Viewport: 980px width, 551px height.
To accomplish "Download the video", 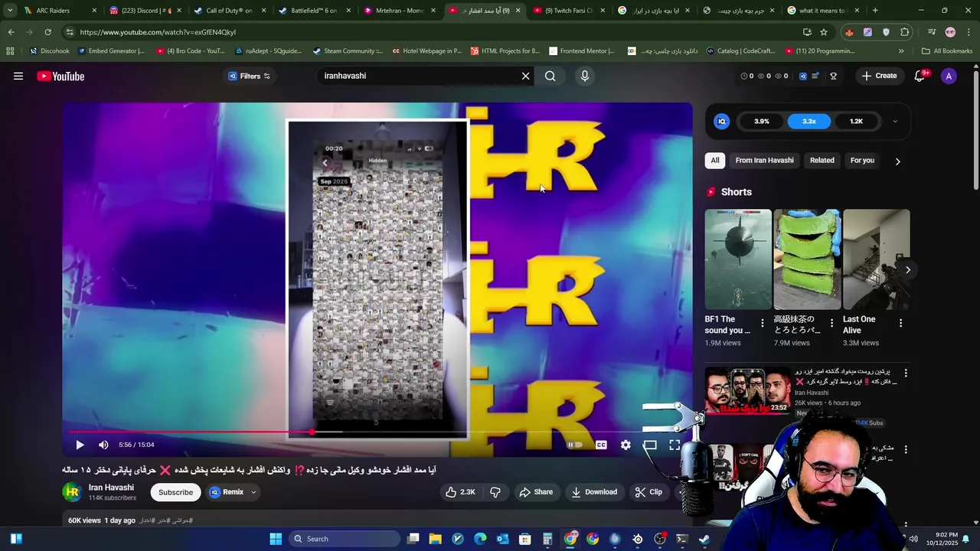I will (594, 492).
